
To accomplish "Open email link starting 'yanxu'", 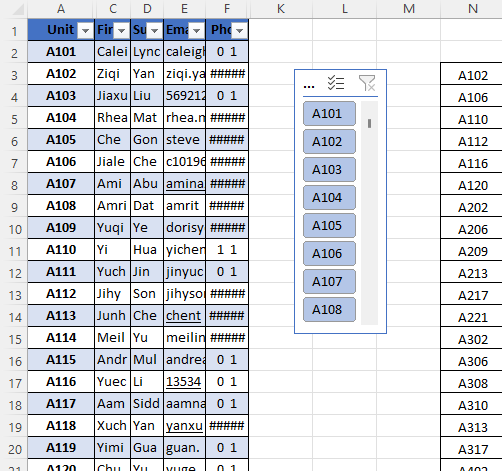I will click(x=184, y=426).
